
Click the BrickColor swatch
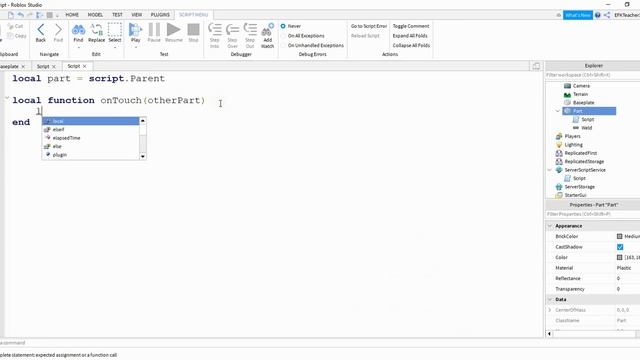click(x=619, y=236)
